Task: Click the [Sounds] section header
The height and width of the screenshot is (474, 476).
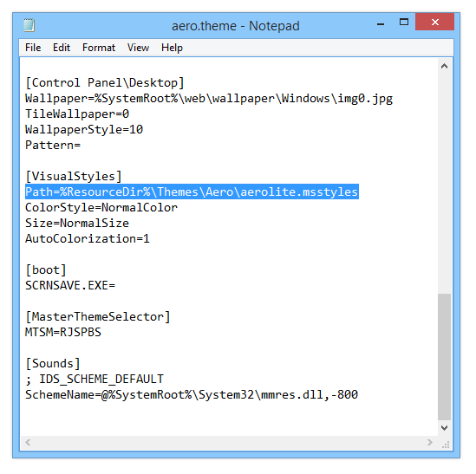Action: 53,363
